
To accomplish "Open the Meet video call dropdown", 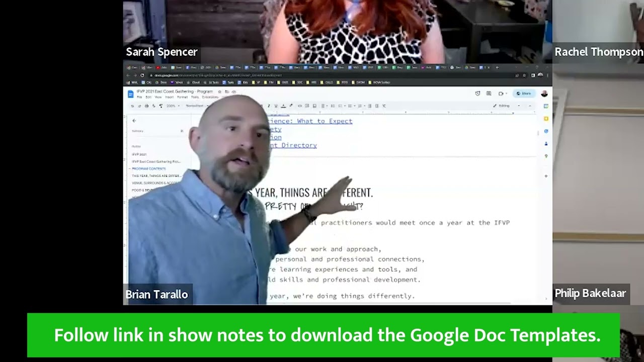I will (502, 94).
